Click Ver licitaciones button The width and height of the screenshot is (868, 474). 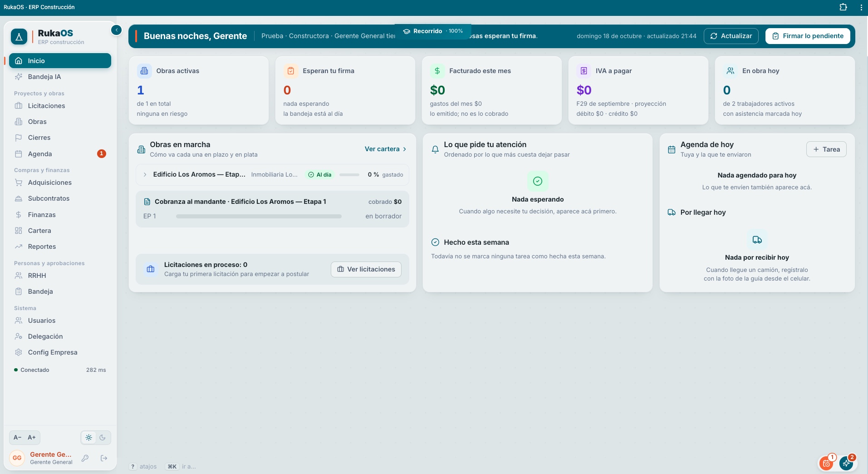click(x=366, y=269)
